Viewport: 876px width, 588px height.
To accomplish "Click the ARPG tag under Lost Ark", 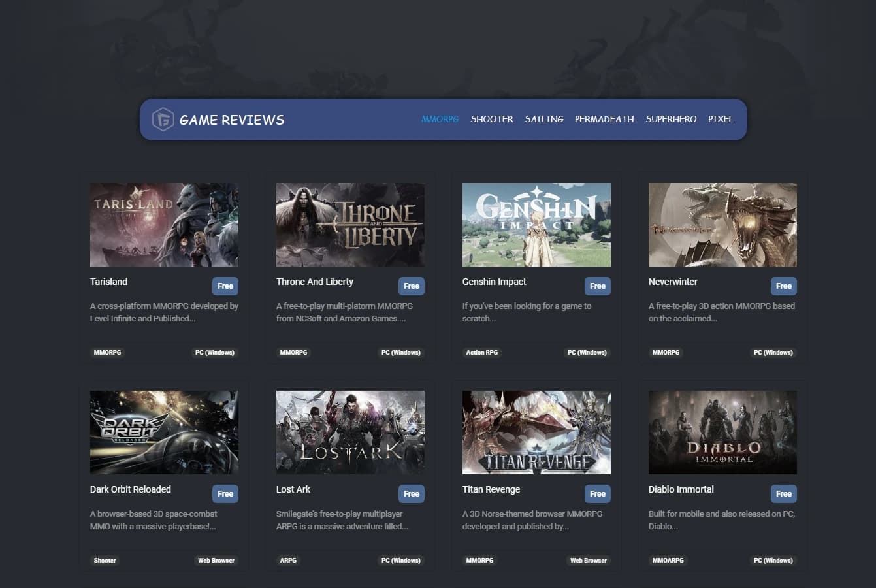I will coord(288,560).
